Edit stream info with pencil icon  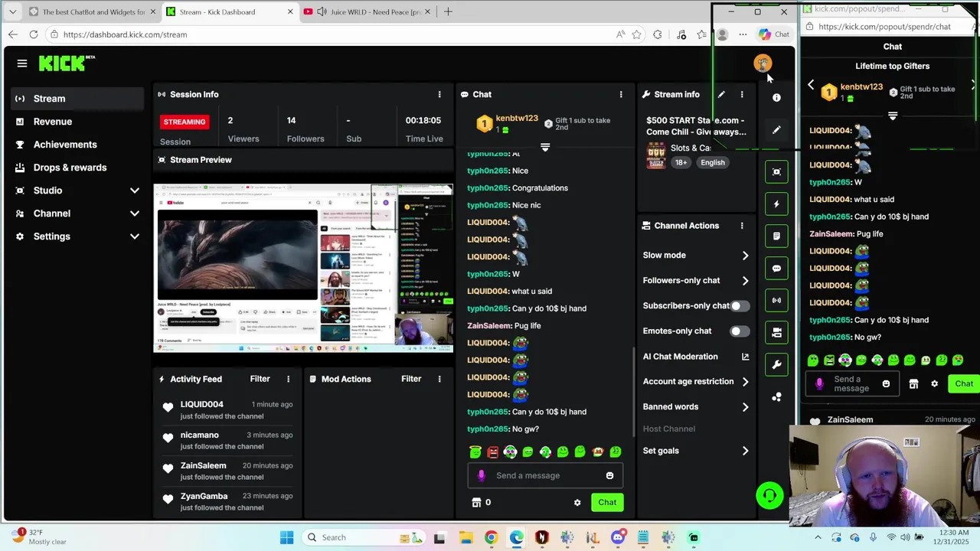click(721, 94)
